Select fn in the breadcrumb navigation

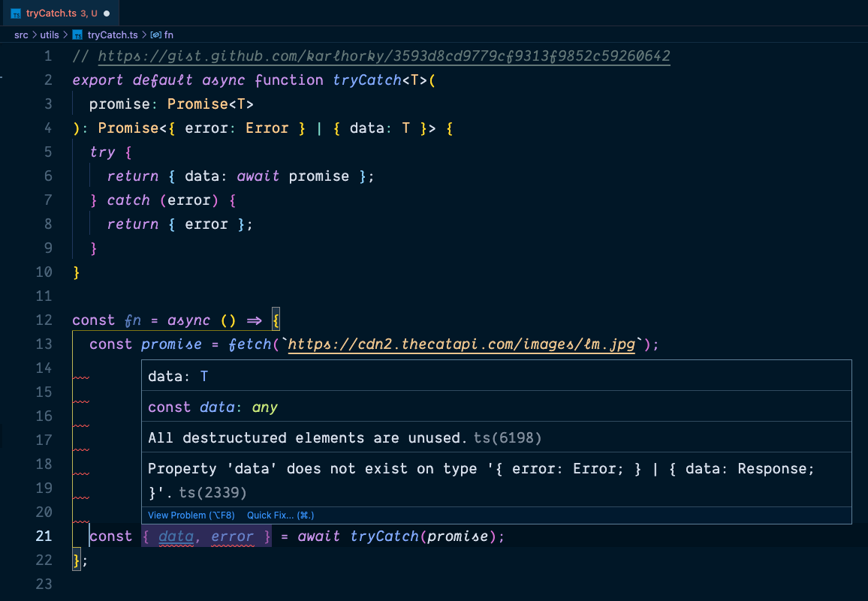click(x=167, y=35)
